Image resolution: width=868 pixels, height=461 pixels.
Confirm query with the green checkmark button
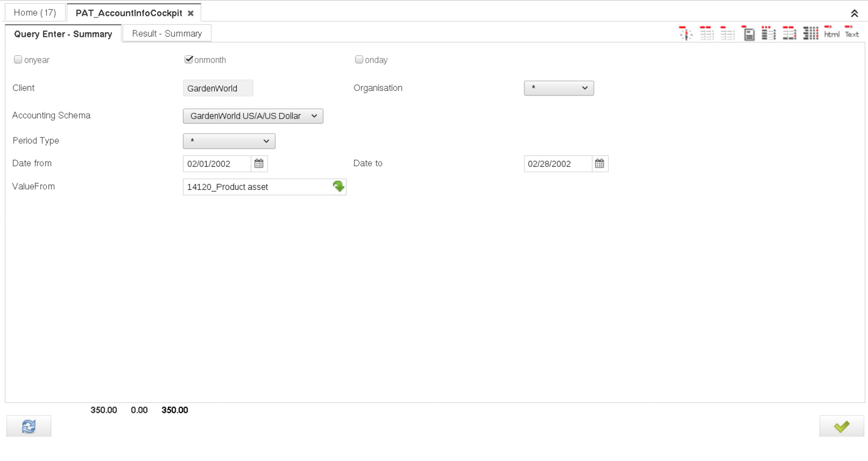click(841, 427)
